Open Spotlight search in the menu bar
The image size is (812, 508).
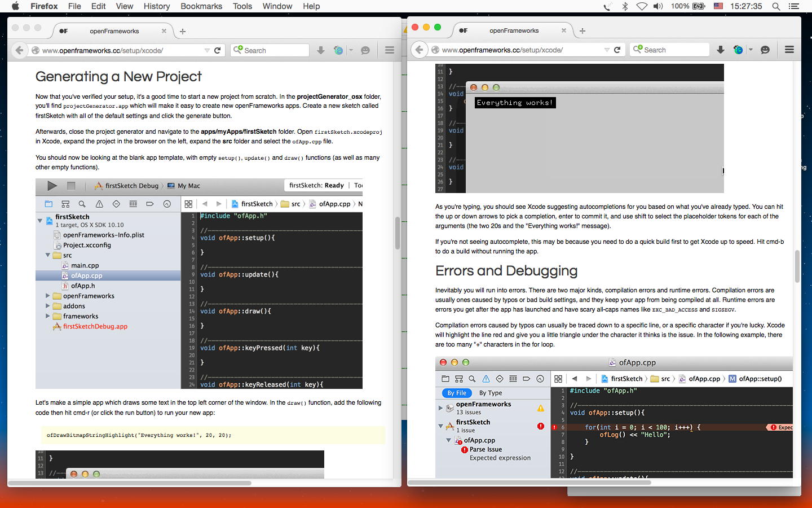click(776, 6)
